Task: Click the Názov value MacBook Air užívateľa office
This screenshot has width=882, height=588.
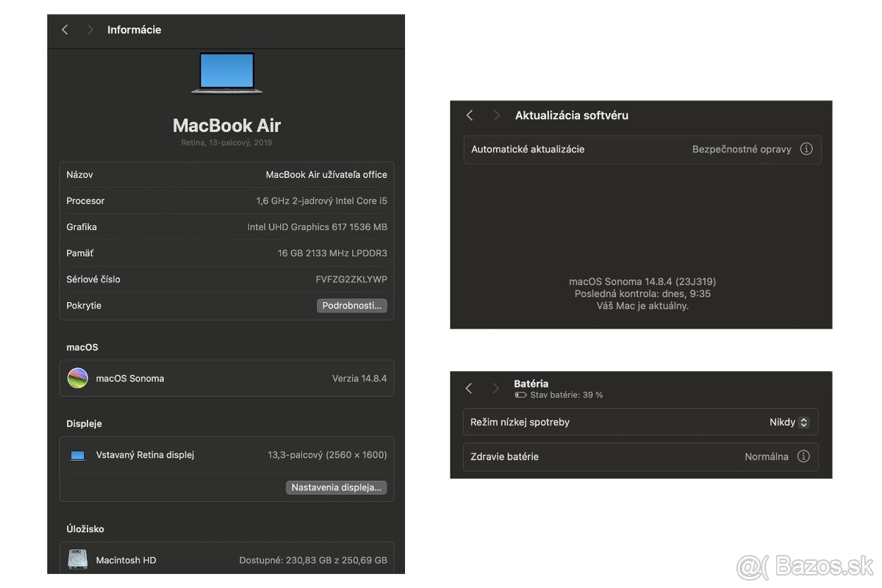Action: tap(326, 174)
